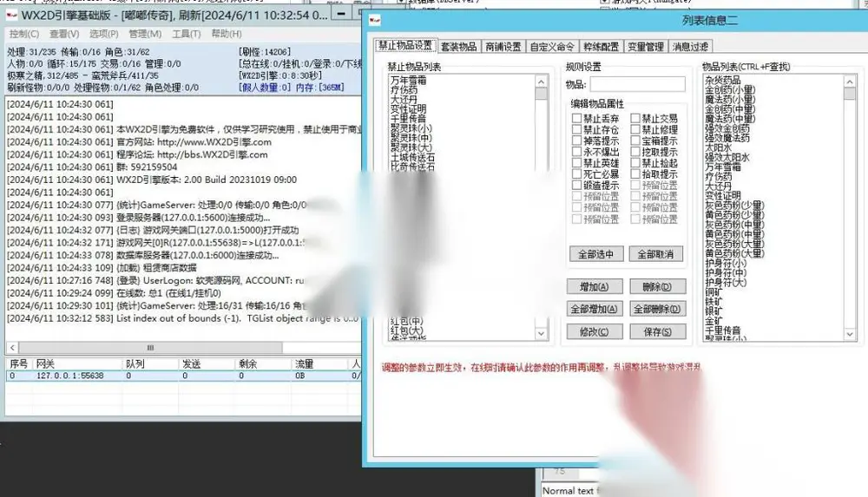Select 强效太阳水 in the 物品列表
Image resolution: width=868 pixels, height=497 pixels.
727,157
